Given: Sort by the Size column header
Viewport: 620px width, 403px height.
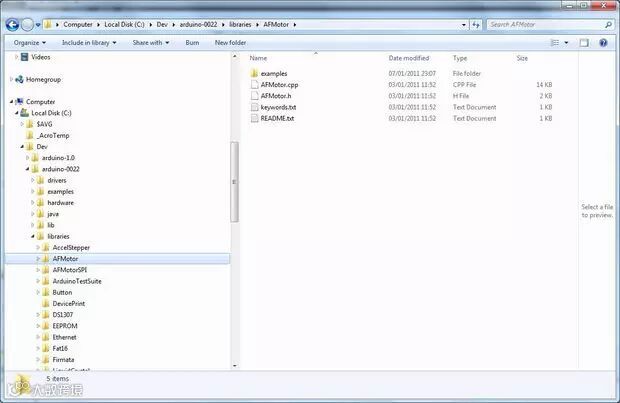Looking at the screenshot, I should (522, 58).
